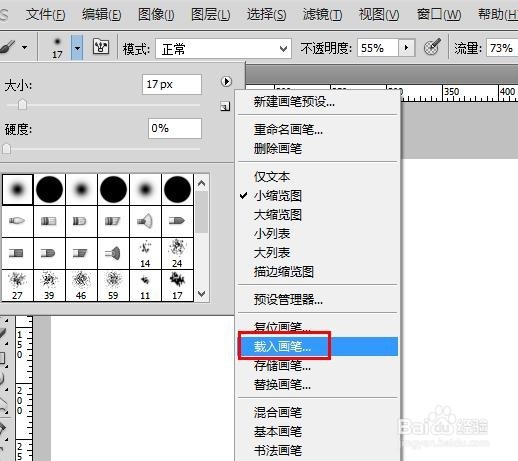Select the spatter brush labeled 14
The image size is (518, 461).
pyautogui.click(x=145, y=253)
